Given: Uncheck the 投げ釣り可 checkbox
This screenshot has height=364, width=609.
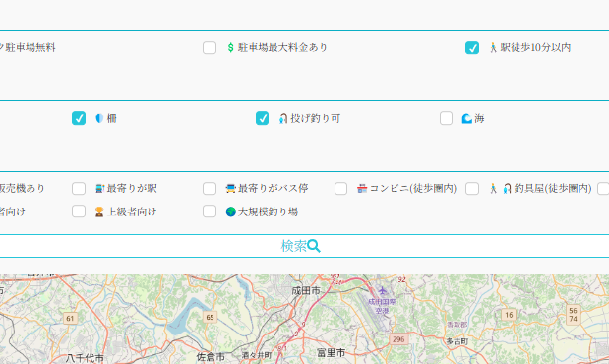Looking at the screenshot, I should (x=262, y=118).
